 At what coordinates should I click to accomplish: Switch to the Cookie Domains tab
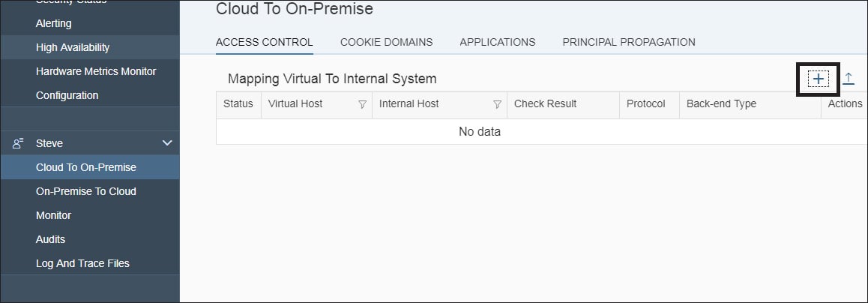coord(386,42)
